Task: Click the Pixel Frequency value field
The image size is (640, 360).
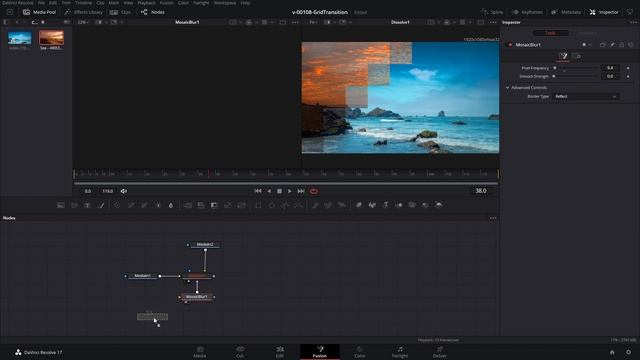Action: pyautogui.click(x=610, y=68)
